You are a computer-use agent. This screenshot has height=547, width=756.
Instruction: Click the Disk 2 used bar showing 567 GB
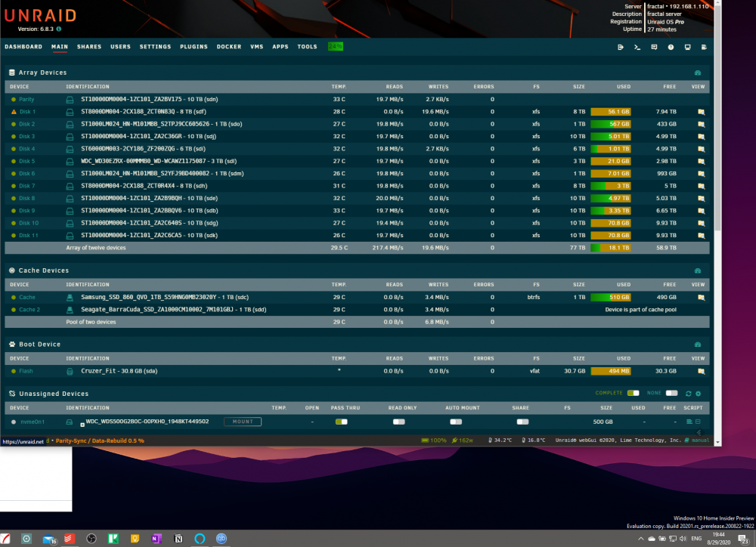coord(610,125)
